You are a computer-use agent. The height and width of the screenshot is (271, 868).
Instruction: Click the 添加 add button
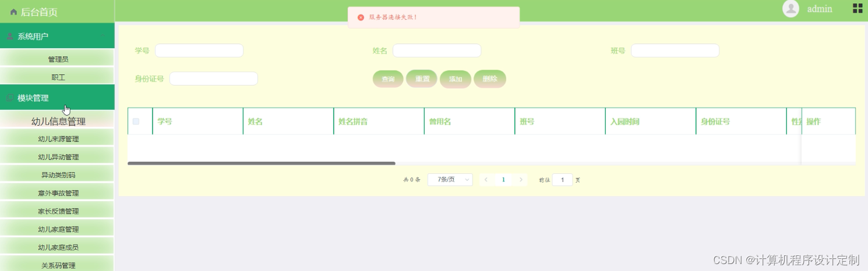click(x=456, y=79)
